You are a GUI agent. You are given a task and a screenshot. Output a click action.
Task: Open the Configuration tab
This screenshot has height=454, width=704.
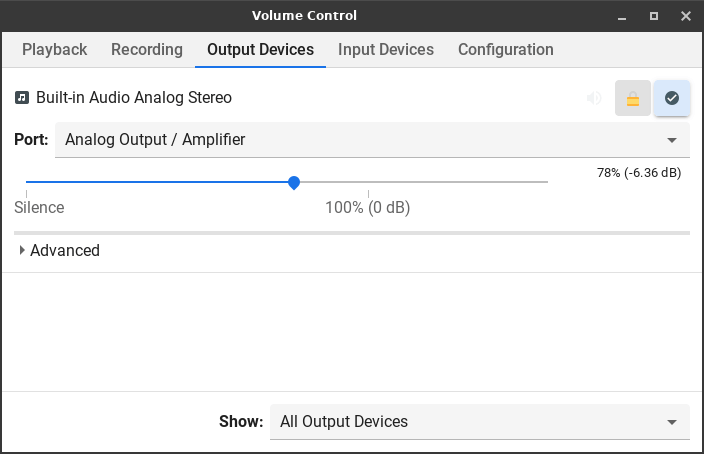pos(505,50)
